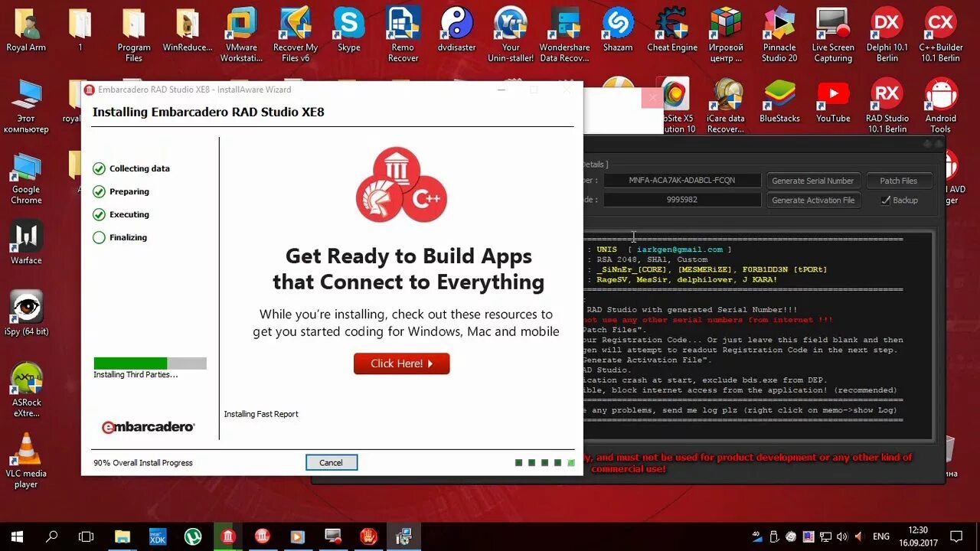Image resolution: width=980 pixels, height=551 pixels.
Task: Launch Skype from the desktop
Action: click(349, 31)
